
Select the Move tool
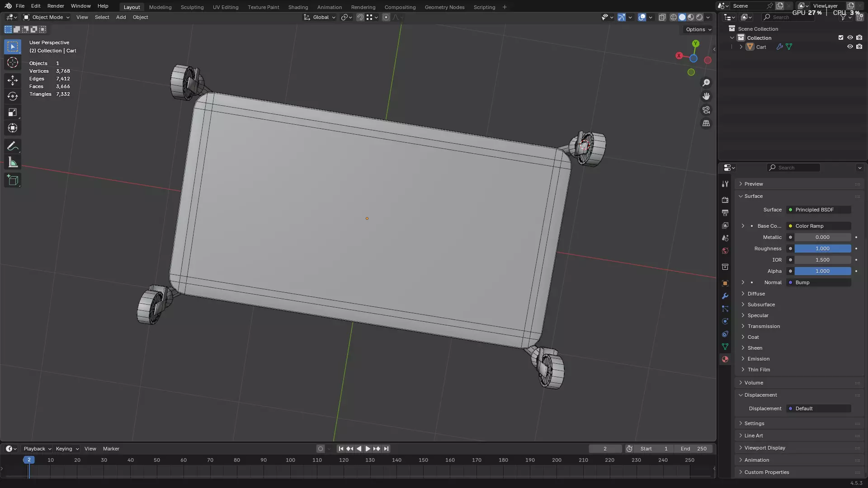point(13,80)
